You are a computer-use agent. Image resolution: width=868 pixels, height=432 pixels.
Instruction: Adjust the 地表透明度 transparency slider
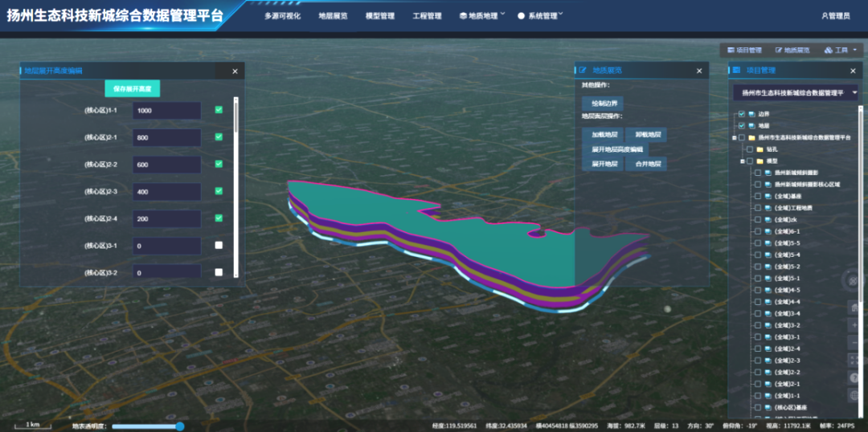[x=179, y=426]
